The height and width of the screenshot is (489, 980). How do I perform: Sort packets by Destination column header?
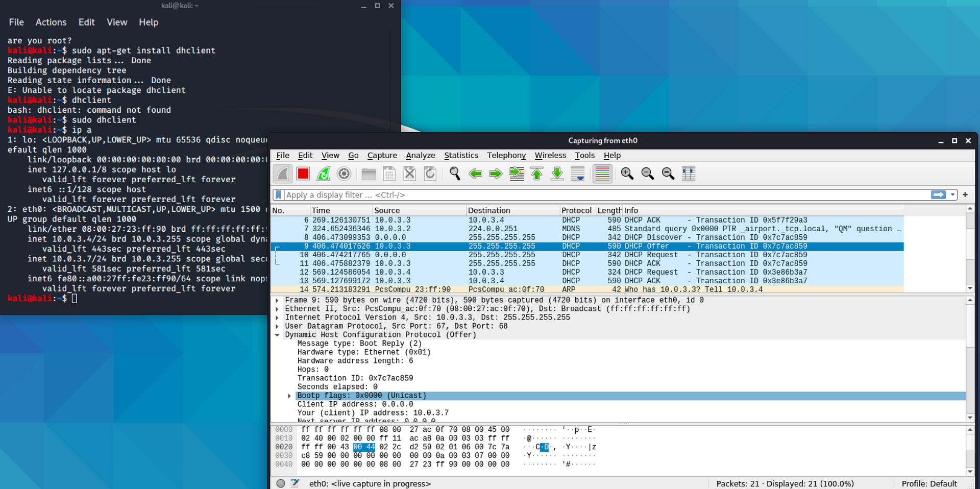pos(513,210)
